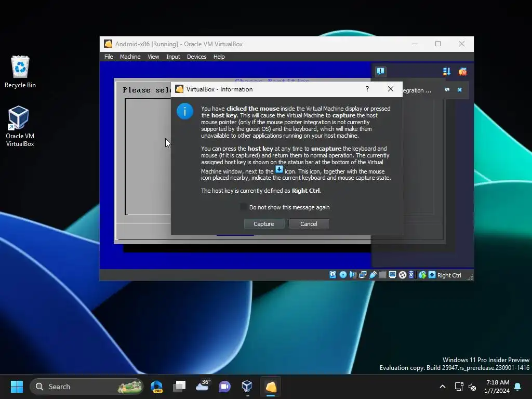
Task: Click the network adapters status bar icon
Action: coord(363,275)
